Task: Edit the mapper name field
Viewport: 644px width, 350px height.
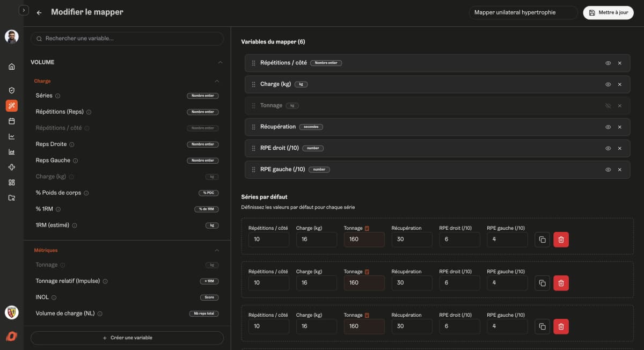Action: tap(523, 12)
